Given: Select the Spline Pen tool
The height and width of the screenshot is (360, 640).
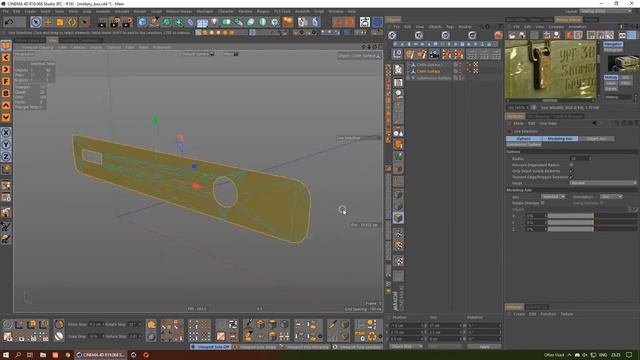Looking at the screenshot, I should point(154,22).
